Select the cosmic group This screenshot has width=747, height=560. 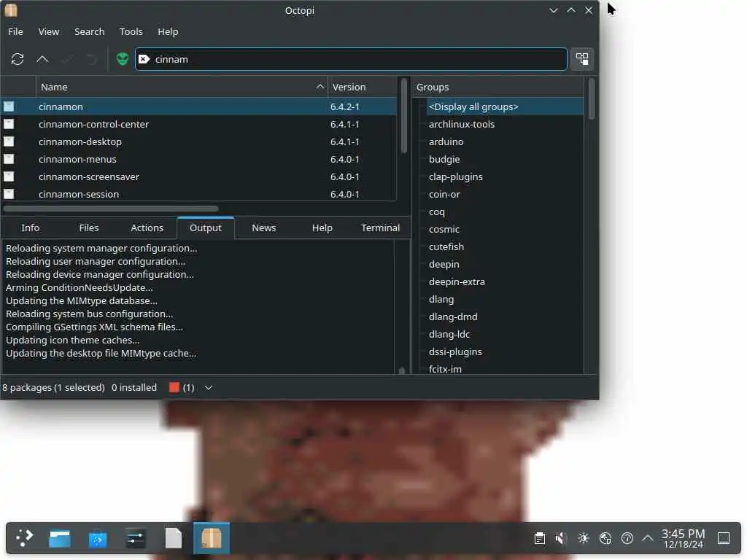[x=444, y=229]
